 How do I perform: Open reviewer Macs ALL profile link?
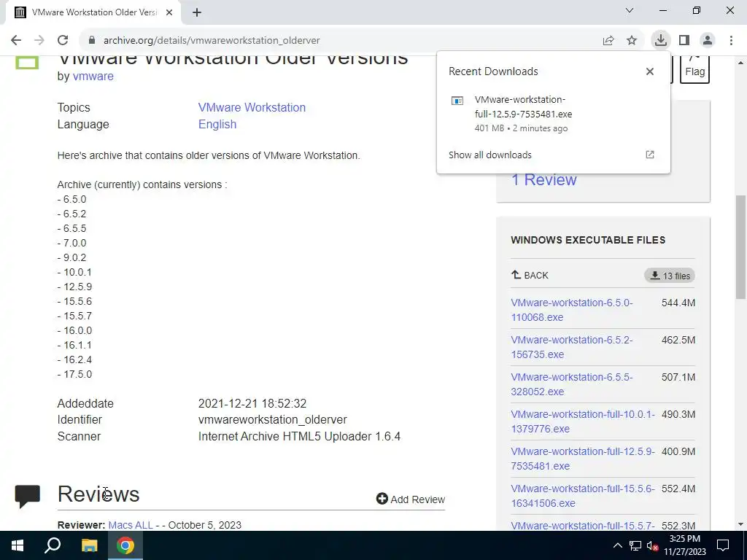[131, 525]
